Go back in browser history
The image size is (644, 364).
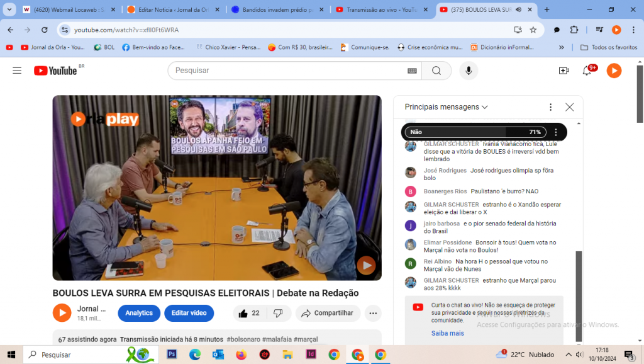pyautogui.click(x=11, y=30)
